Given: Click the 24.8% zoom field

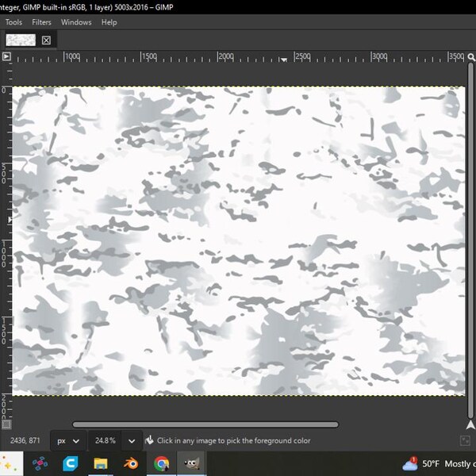Looking at the screenshot, I should pyautogui.click(x=105, y=441).
